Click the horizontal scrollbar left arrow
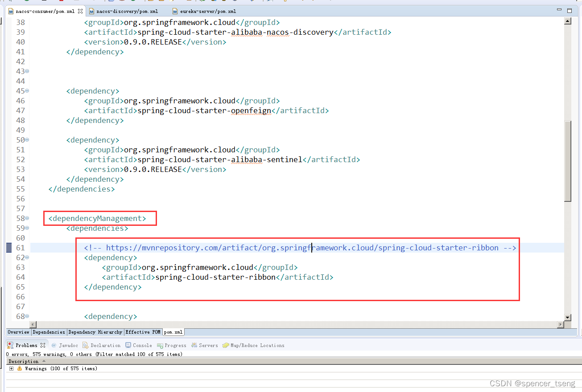 [x=33, y=325]
